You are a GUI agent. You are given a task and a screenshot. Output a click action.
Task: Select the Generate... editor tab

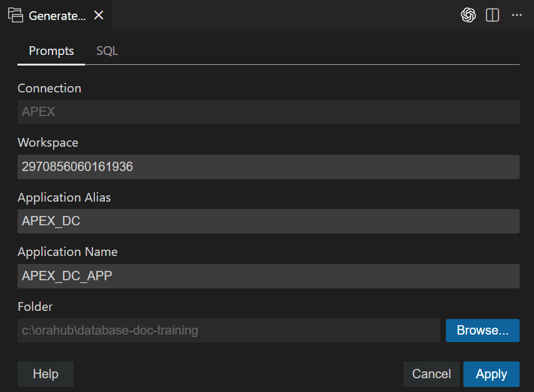click(57, 16)
